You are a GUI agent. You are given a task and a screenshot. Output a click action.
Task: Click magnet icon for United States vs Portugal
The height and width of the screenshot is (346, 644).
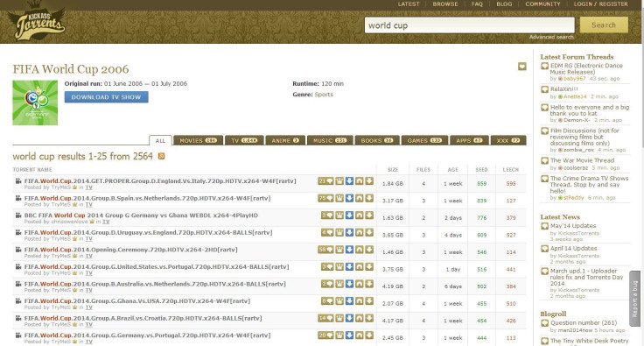pos(360,266)
